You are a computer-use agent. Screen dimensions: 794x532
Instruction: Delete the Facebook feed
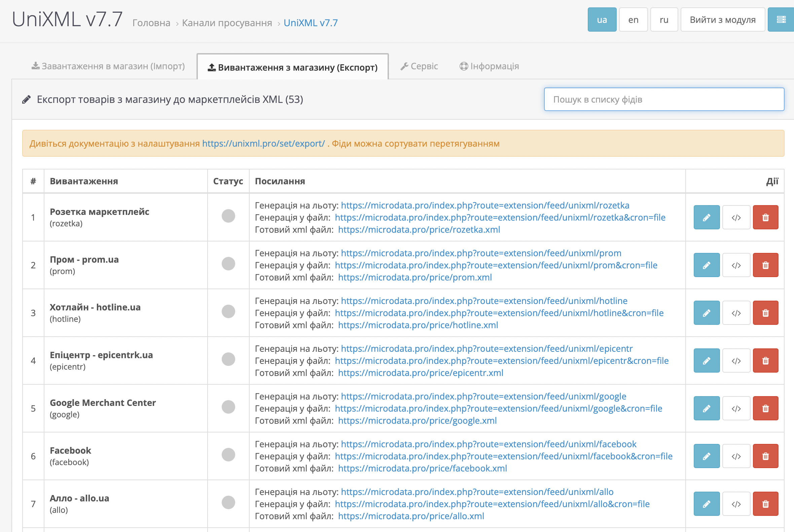pyautogui.click(x=765, y=456)
